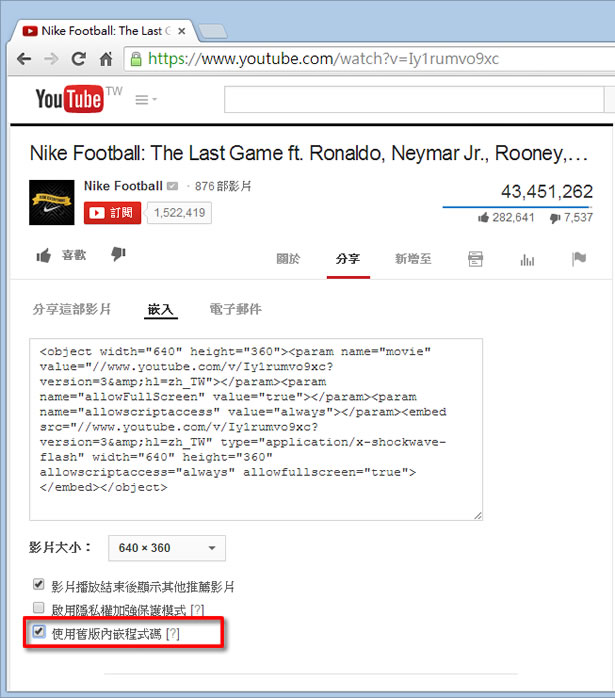Open the transcript icon
This screenshot has height=698, width=615.
[x=476, y=259]
